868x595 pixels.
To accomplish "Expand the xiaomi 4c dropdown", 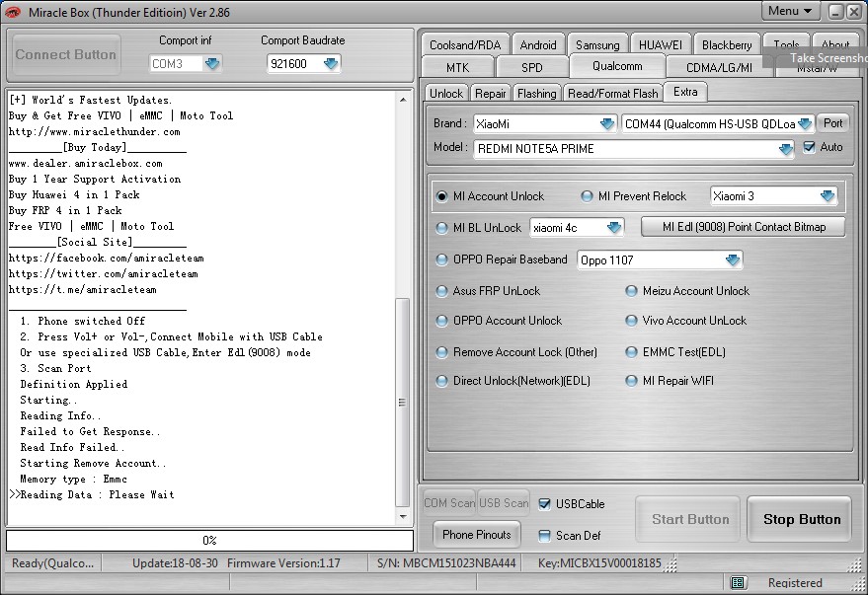I will tap(614, 227).
